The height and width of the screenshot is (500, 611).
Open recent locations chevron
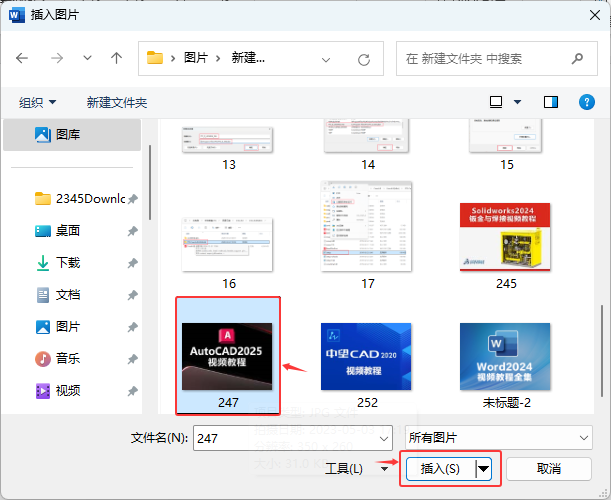point(87,58)
